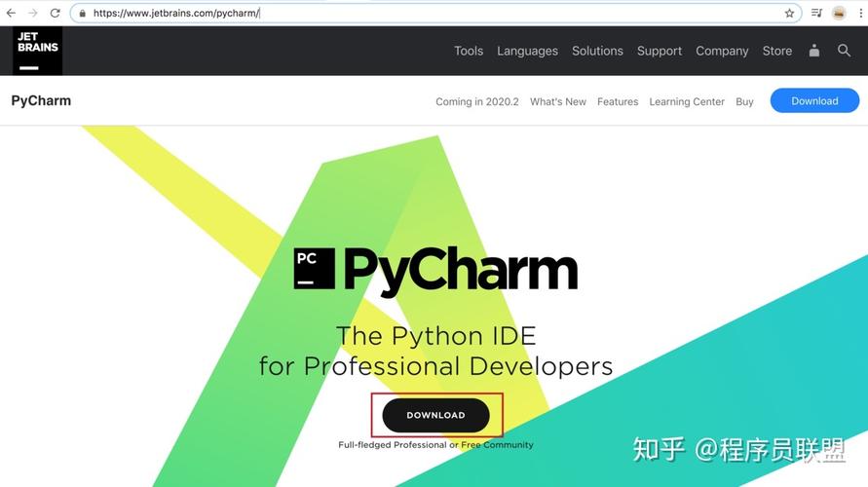Open the What's New page

click(x=558, y=102)
